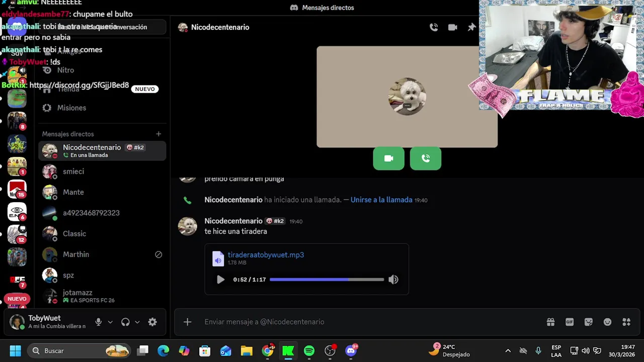
Task: Seek in the audio progress bar
Action: (327, 280)
